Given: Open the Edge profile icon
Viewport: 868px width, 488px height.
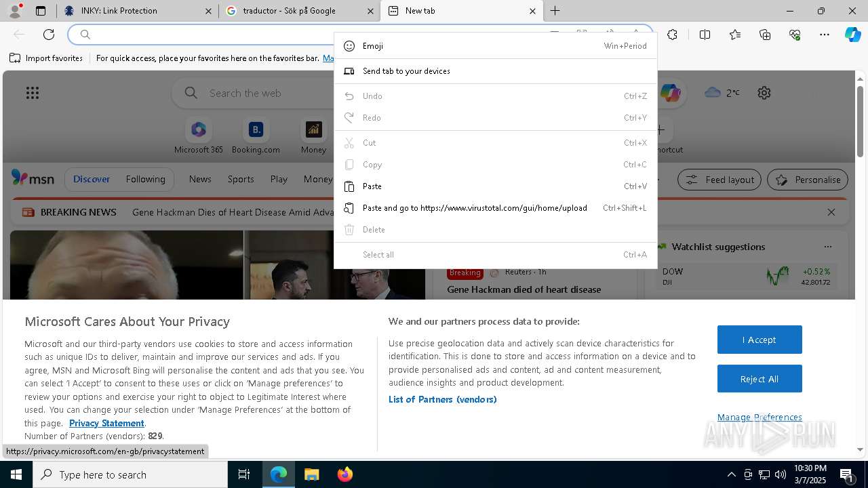Looking at the screenshot, I should click(x=14, y=10).
